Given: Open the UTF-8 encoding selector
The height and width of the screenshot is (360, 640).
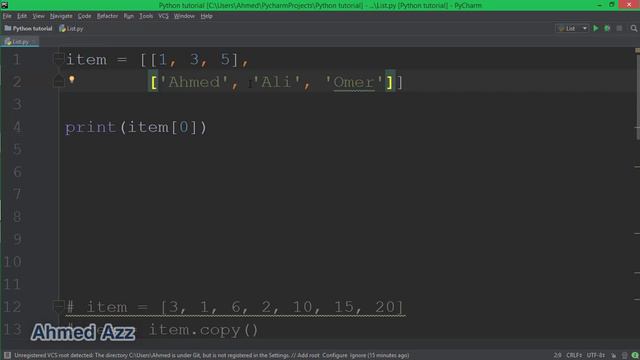Looking at the screenshot, I should click(596, 356).
